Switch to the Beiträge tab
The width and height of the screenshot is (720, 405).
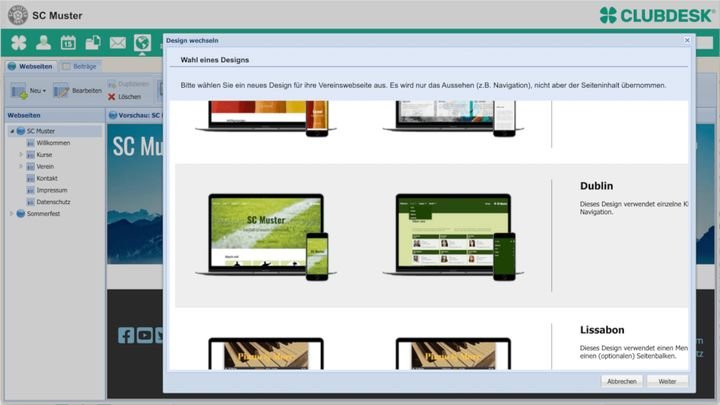(79, 67)
